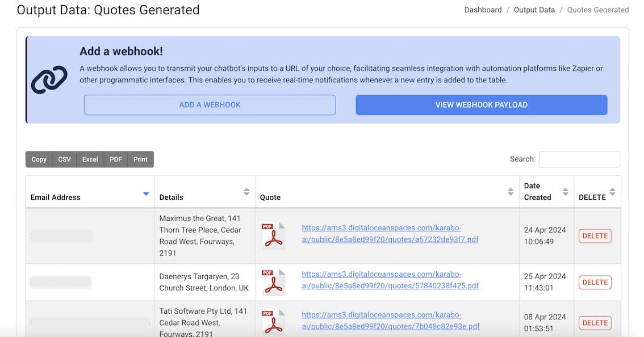Click the PDF icon for Tati Software quote
This screenshot has height=337, width=644.
click(273, 322)
